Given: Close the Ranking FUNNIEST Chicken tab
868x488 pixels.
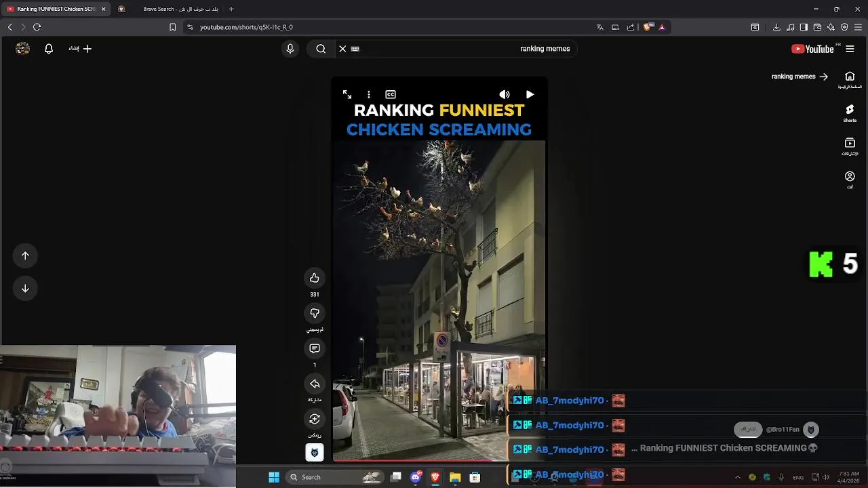Looking at the screenshot, I should point(104,9).
